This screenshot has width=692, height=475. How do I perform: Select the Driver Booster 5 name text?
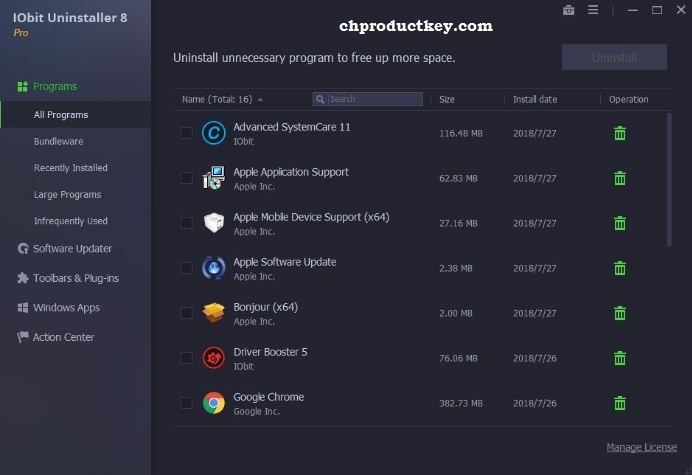pyautogui.click(x=270, y=352)
